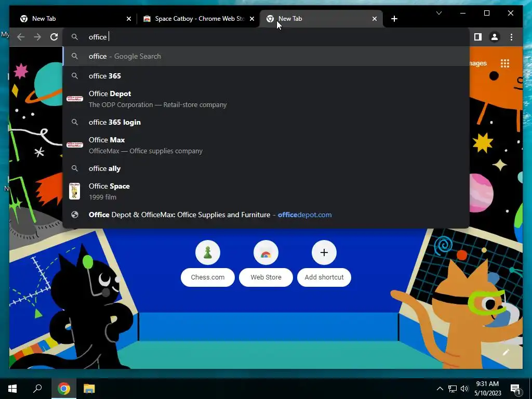Open the Windows Start menu
The width and height of the screenshot is (532, 399).
click(x=12, y=389)
